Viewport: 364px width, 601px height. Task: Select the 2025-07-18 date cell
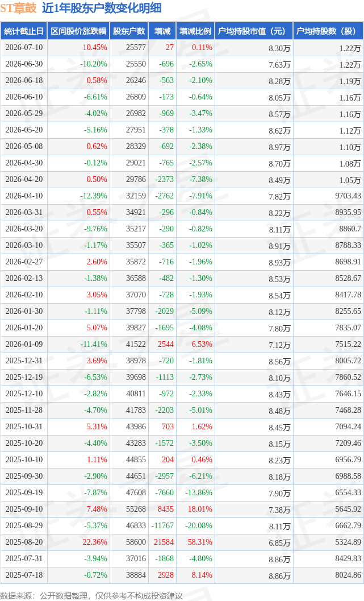pyautogui.click(x=24, y=575)
